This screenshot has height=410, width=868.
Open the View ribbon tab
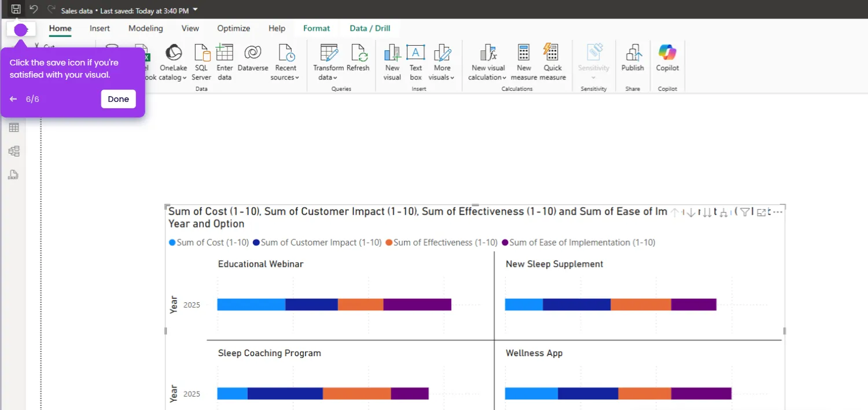point(190,28)
